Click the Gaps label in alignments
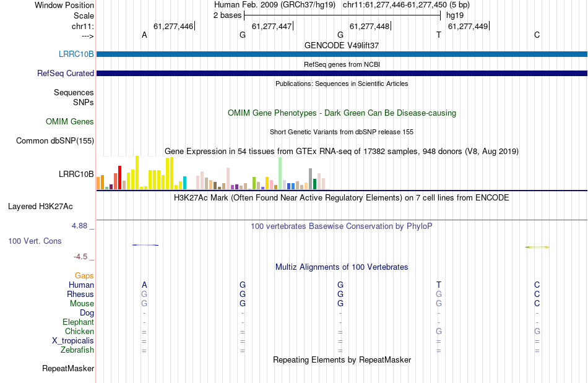Viewport: 588px width, 383px height. coord(84,275)
